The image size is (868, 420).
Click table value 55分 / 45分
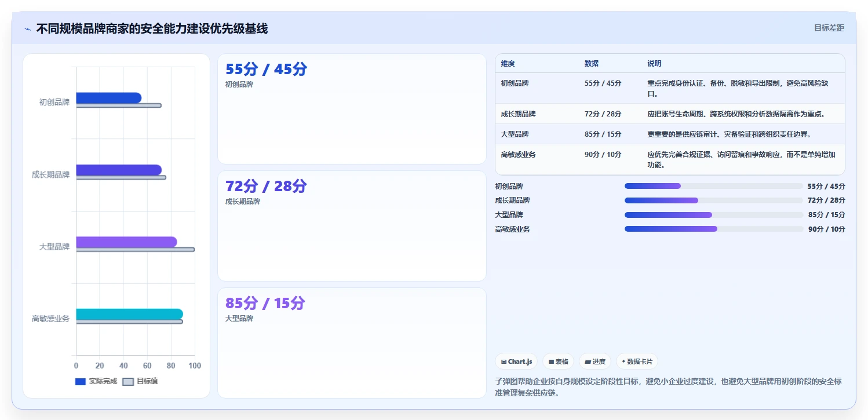603,83
